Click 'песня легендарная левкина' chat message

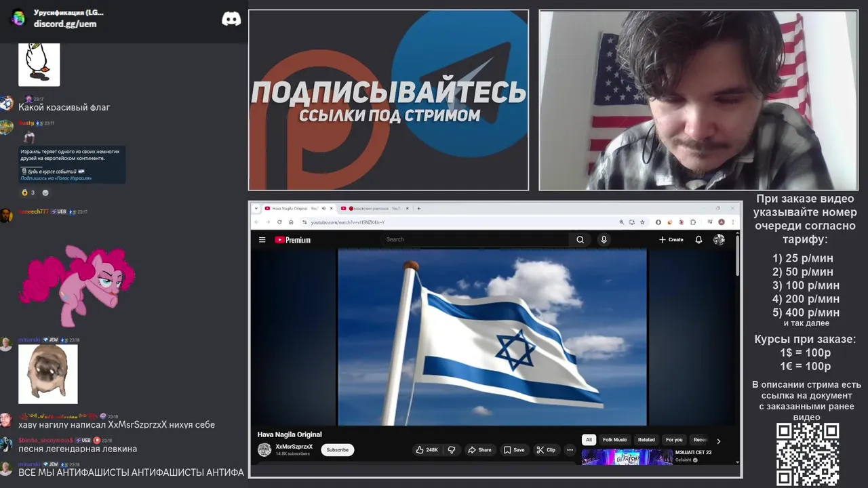pos(77,449)
